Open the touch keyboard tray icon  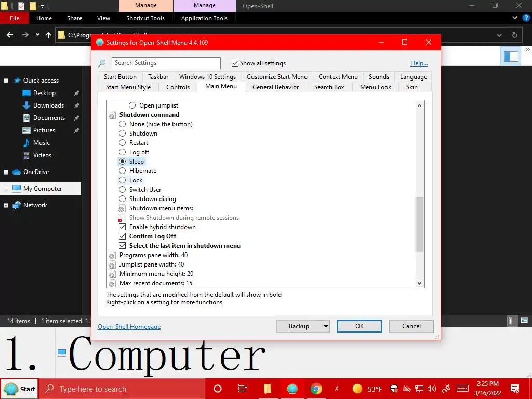tap(462, 389)
